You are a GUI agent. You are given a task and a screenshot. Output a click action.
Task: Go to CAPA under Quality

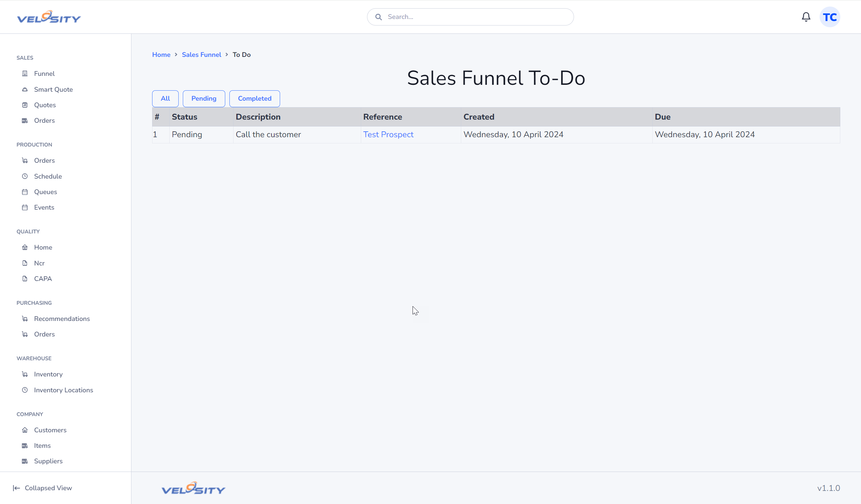click(43, 279)
